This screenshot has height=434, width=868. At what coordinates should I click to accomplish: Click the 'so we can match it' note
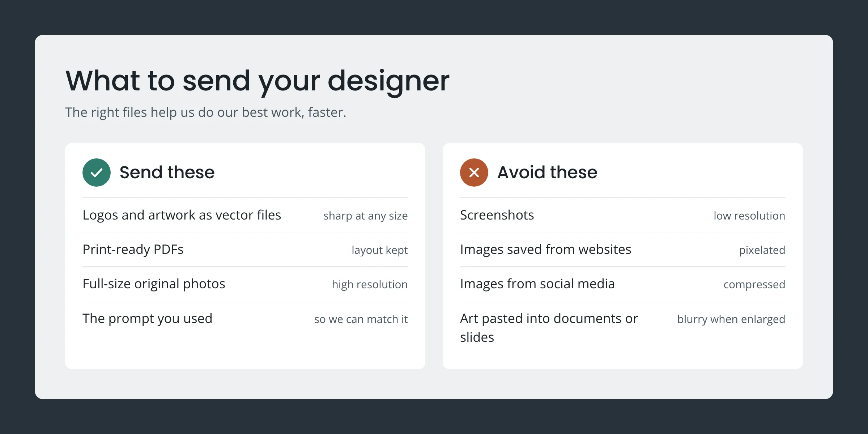[x=361, y=319]
